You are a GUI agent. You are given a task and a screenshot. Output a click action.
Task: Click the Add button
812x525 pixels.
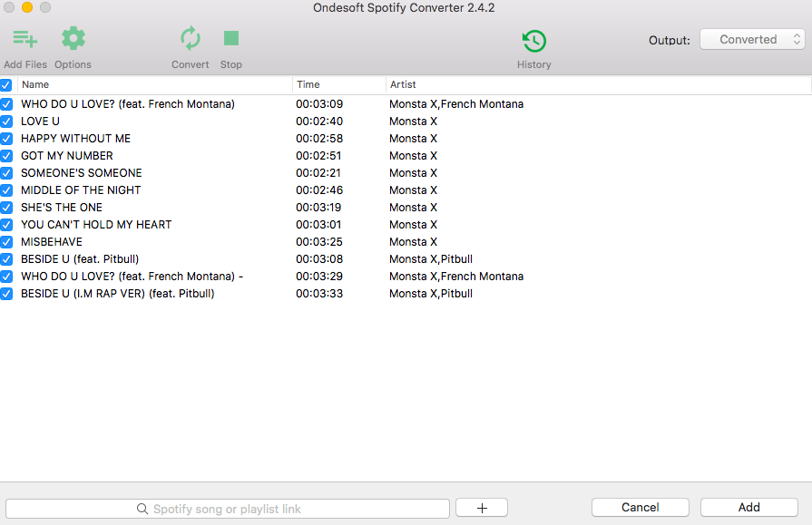pos(748,508)
